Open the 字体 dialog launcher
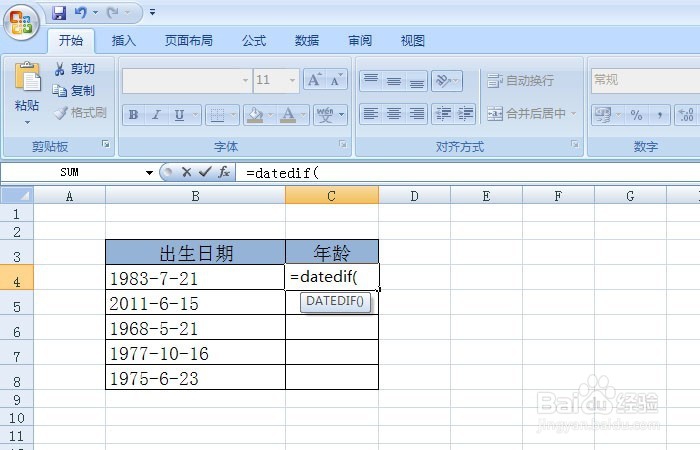The width and height of the screenshot is (700, 450). (x=342, y=144)
